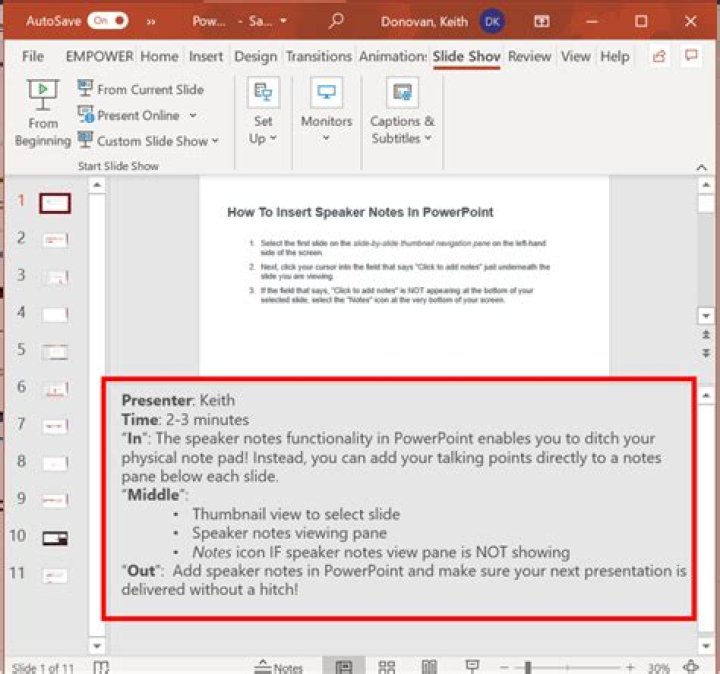Screen dimensions: 720x674
Task: Click notes pane scroll down arrow
Action: [x=706, y=646]
